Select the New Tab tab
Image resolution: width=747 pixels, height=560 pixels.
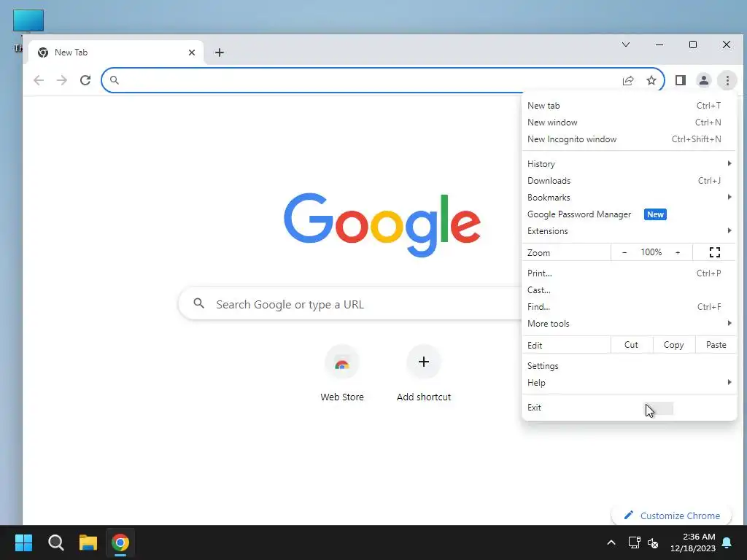(x=116, y=52)
